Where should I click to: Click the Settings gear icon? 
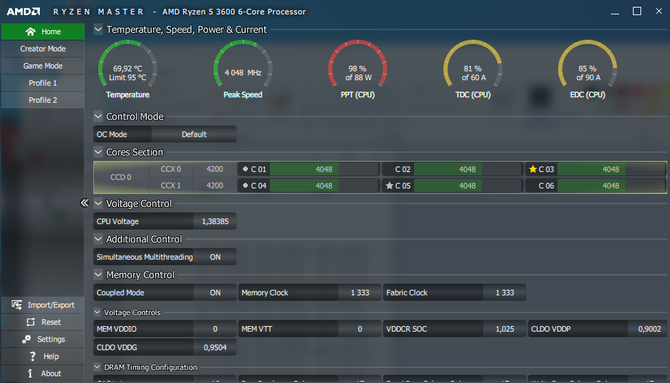point(26,339)
